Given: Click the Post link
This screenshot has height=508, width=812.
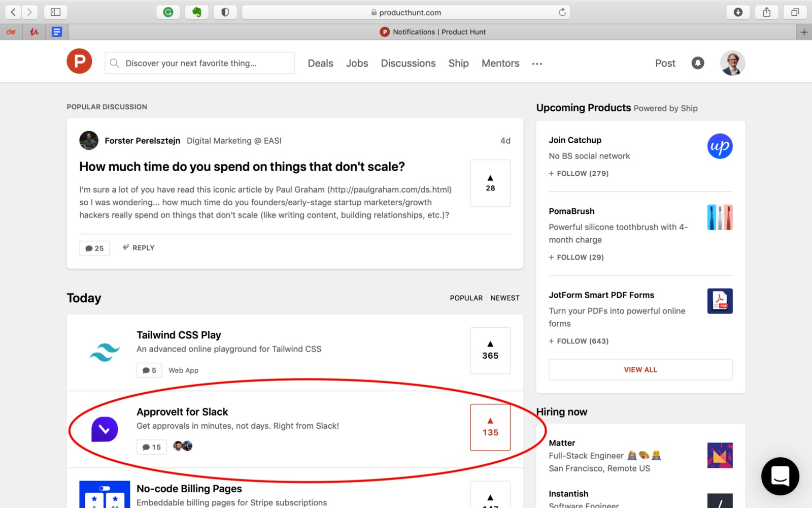Looking at the screenshot, I should 665,63.
